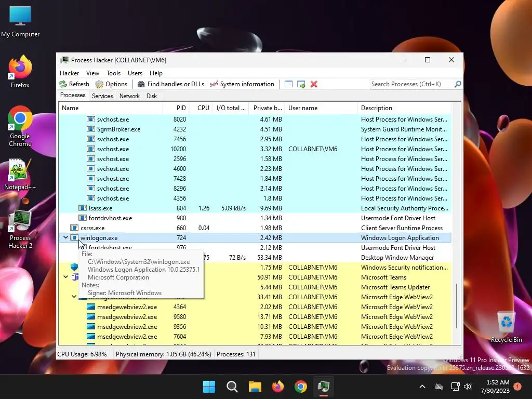The image size is (532, 399).
Task: Sort by the CPU column header
Action: click(201, 108)
